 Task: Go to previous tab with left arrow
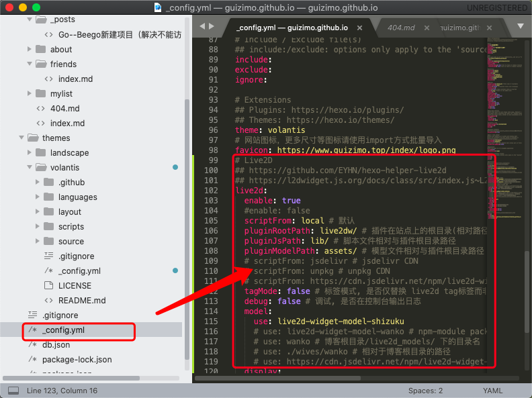click(x=203, y=26)
